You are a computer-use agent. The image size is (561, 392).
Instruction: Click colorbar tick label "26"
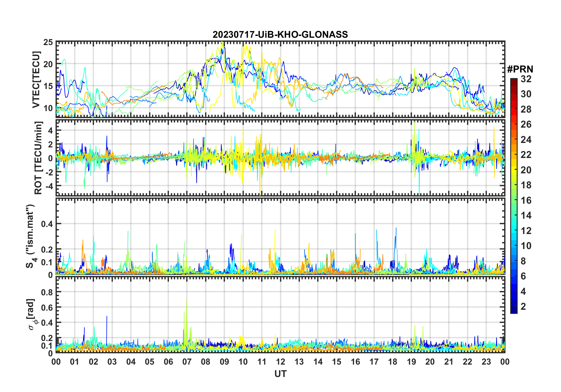526,124
